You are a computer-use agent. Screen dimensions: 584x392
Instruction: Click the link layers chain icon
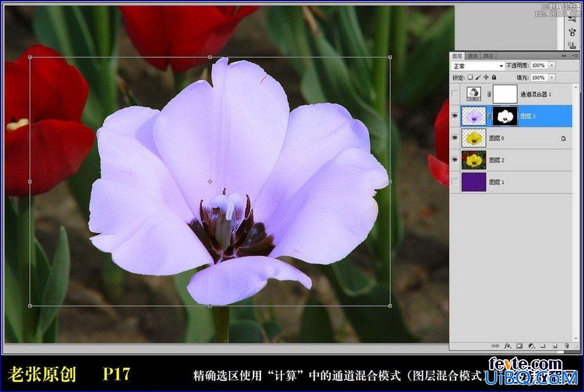[495, 346]
